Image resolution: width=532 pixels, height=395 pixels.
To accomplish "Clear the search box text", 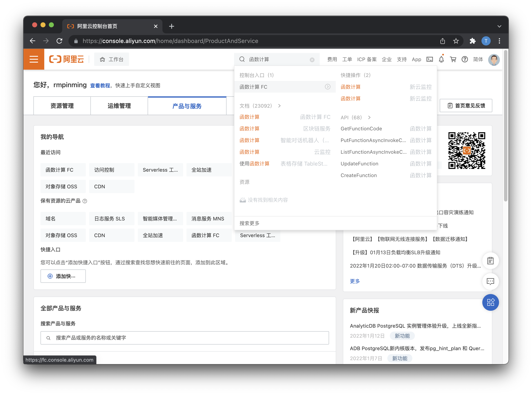I will pyautogui.click(x=312, y=60).
